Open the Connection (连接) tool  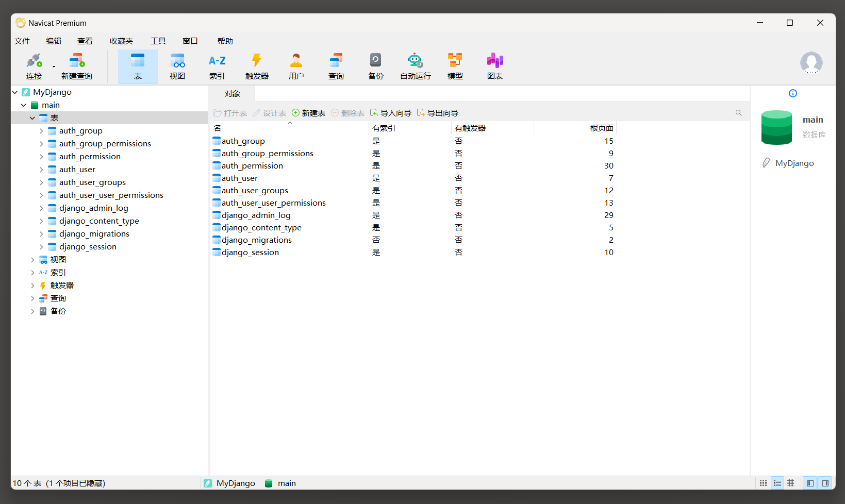pos(34,66)
